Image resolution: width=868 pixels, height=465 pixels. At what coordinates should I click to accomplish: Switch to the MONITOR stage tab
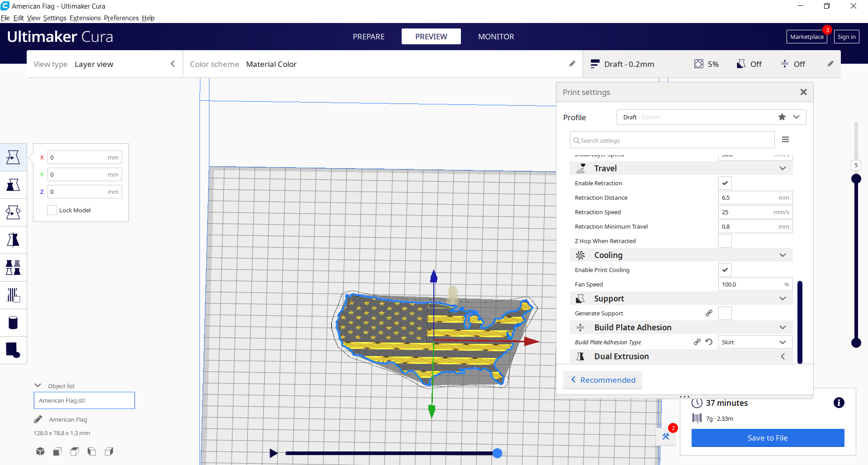pyautogui.click(x=496, y=37)
